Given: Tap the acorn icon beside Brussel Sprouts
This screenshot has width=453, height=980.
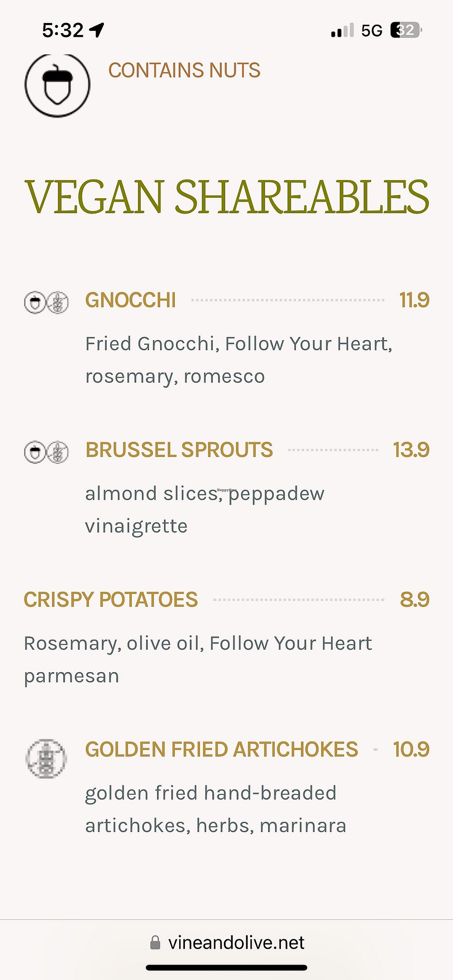Looking at the screenshot, I should click(35, 452).
